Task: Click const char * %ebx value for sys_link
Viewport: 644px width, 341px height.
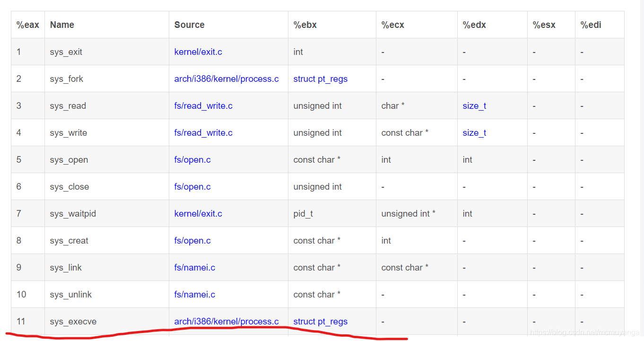Action: [x=317, y=268]
